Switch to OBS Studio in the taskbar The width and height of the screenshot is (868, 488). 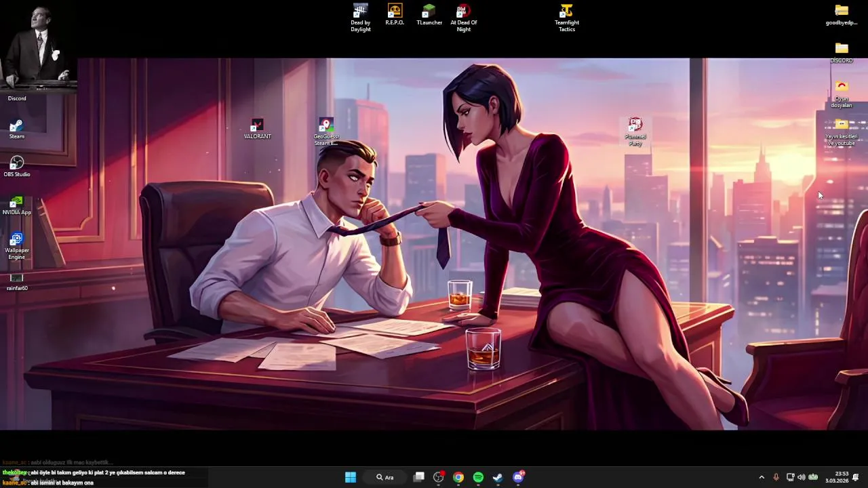click(439, 477)
